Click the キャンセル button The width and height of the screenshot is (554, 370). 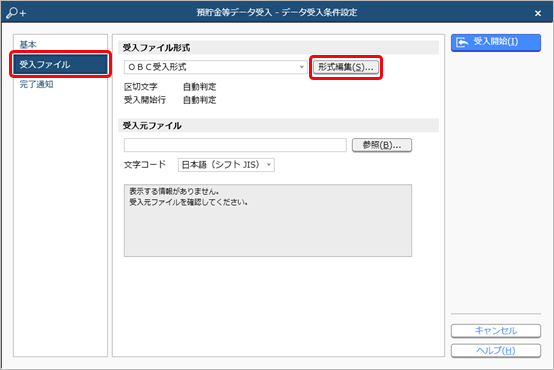coord(496,331)
